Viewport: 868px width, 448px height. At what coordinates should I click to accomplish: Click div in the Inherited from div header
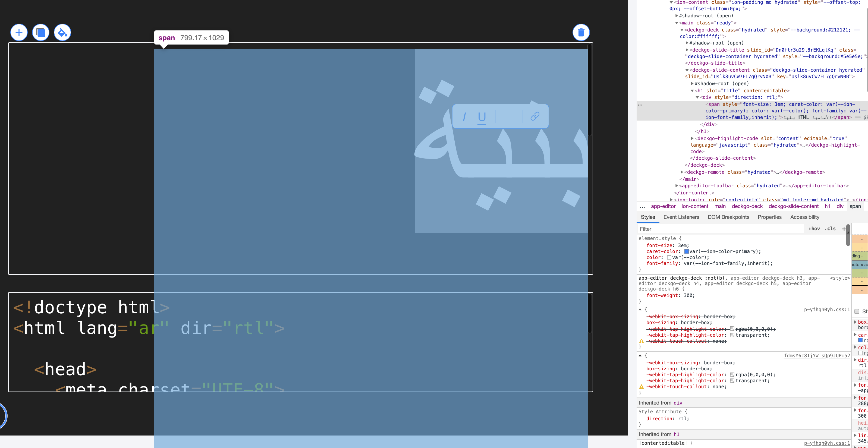(678, 403)
